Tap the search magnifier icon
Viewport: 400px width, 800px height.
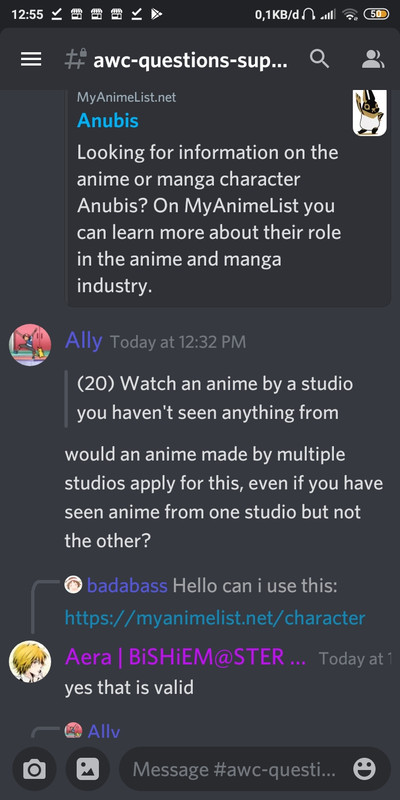(319, 60)
